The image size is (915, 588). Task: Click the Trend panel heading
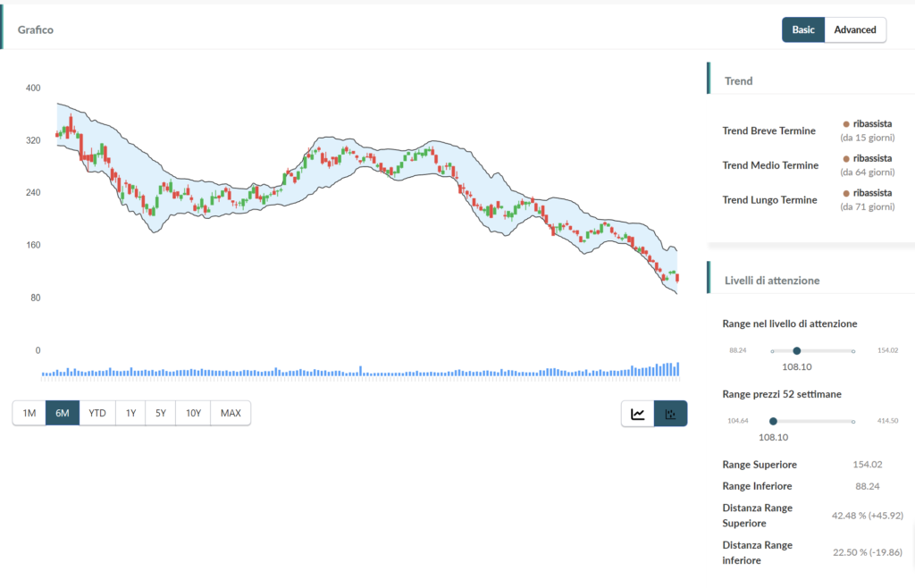(738, 80)
